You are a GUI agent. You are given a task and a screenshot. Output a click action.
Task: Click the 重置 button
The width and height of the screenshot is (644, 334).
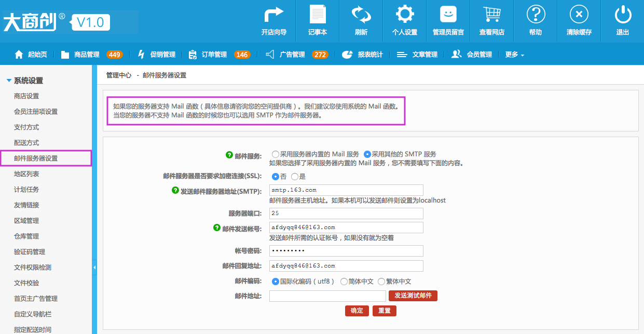click(x=385, y=311)
